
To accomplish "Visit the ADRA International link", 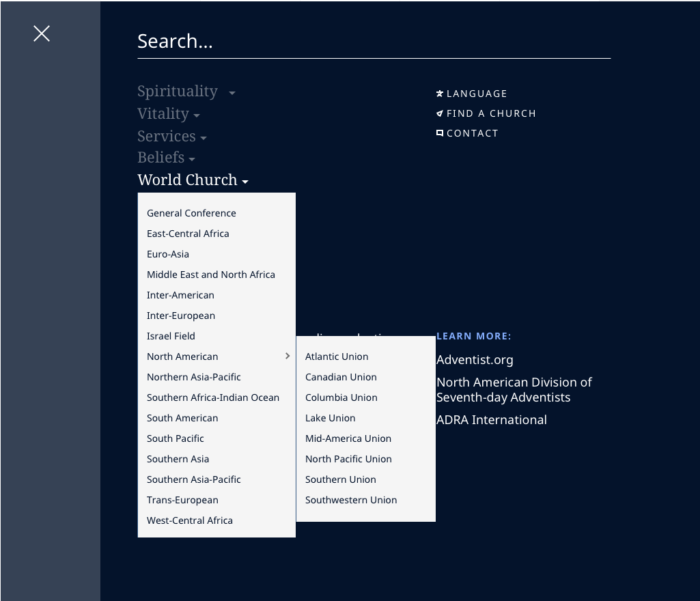I will tap(491, 419).
